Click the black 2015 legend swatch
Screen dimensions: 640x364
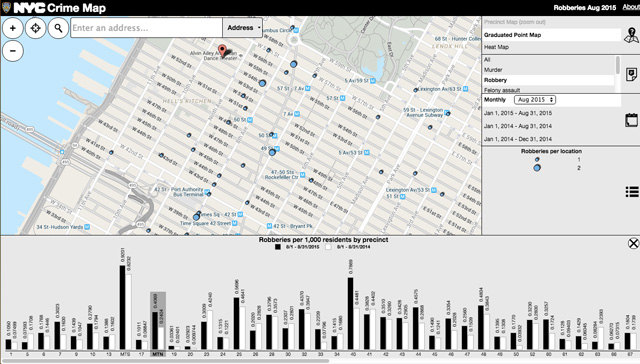pyautogui.click(x=278, y=247)
